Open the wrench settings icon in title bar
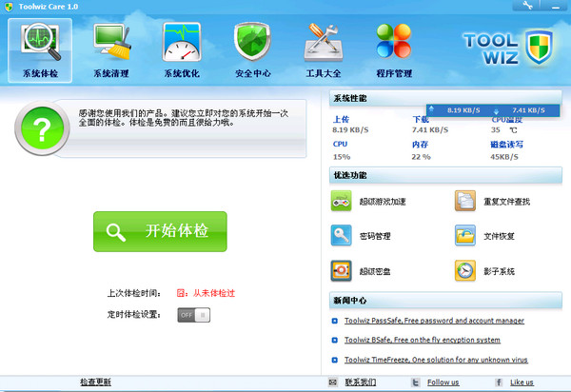 click(x=526, y=6)
